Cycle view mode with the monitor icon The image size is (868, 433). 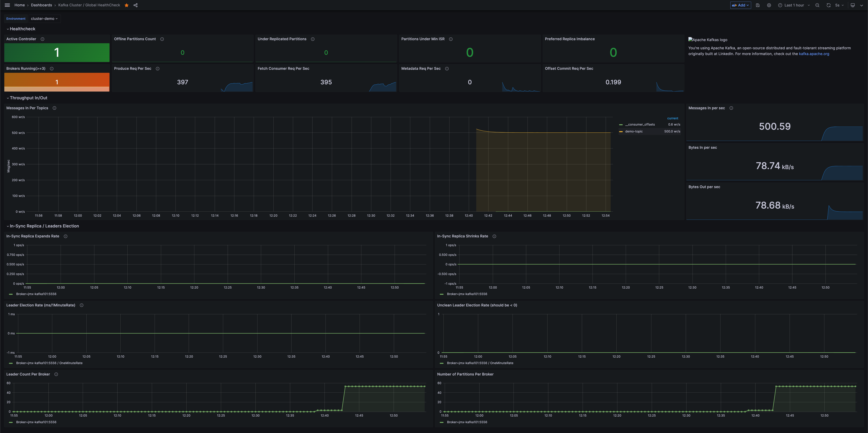click(x=853, y=5)
